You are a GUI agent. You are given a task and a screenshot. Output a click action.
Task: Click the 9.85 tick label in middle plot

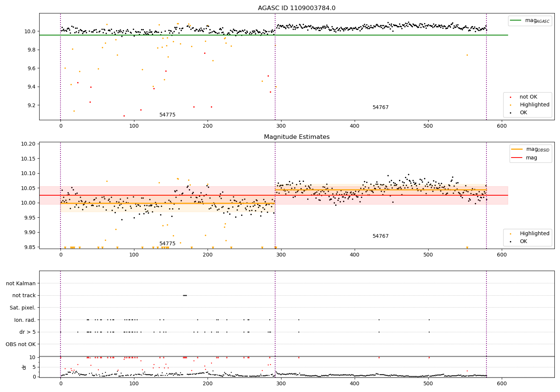30,247
